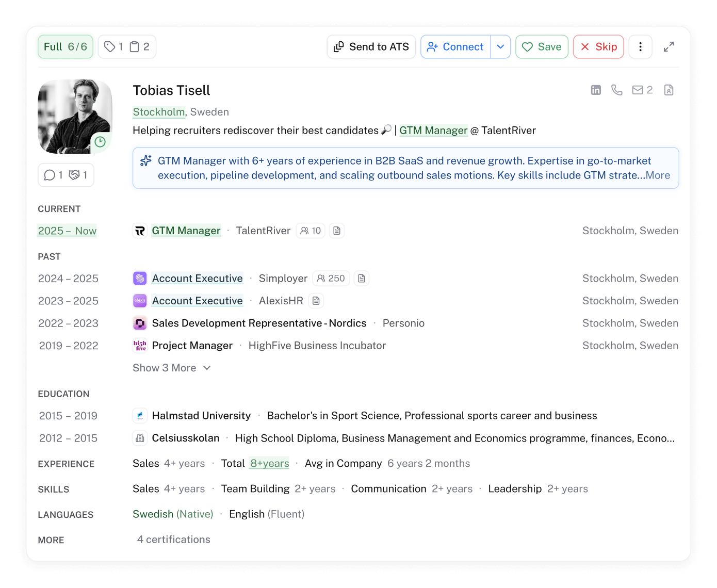The height and width of the screenshot is (588, 717).
Task: View candidate's phone number via phone icon
Action: (x=617, y=90)
